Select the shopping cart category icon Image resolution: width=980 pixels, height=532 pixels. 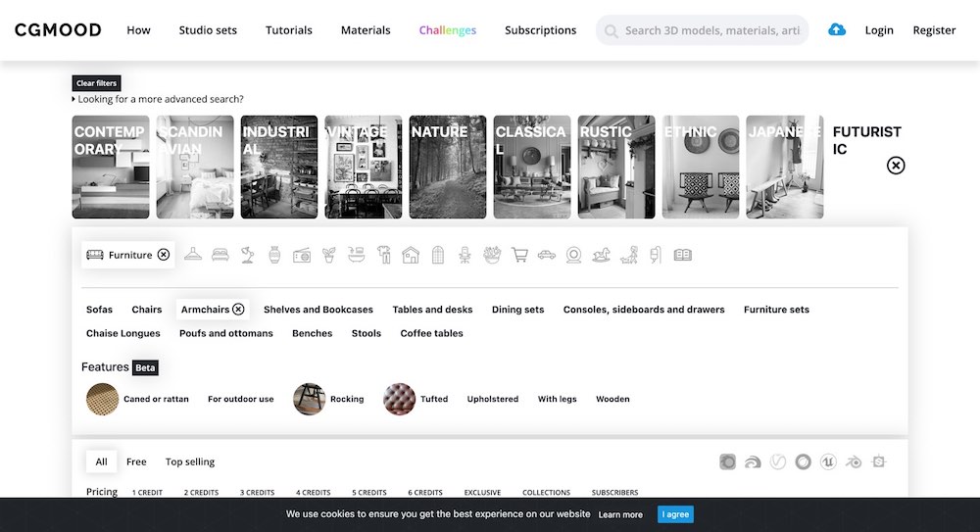tap(519, 255)
